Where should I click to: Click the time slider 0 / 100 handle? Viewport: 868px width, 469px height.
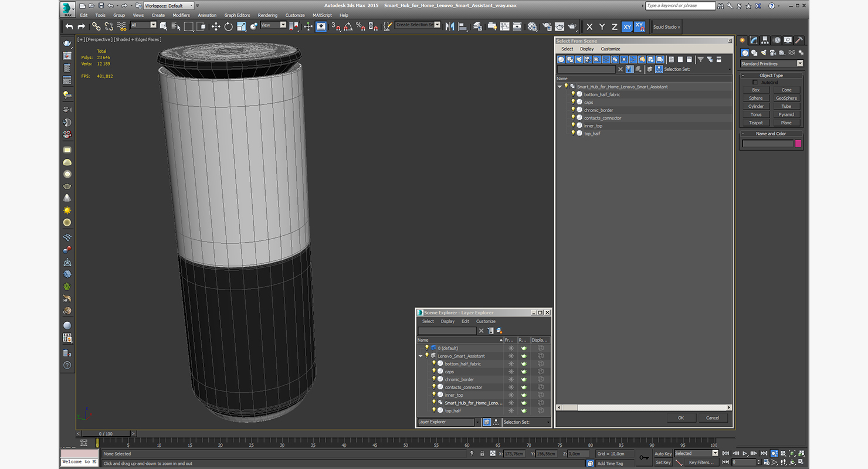(106, 434)
